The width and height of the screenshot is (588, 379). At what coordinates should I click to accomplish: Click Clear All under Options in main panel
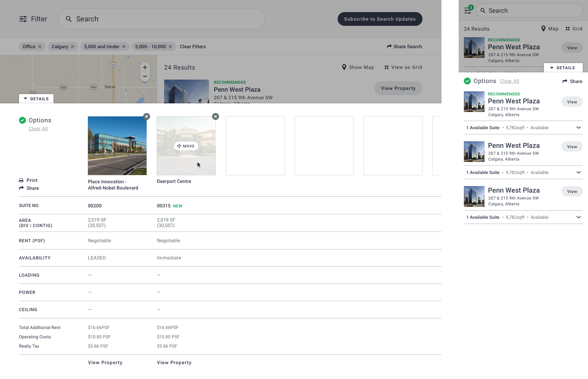pyautogui.click(x=38, y=129)
